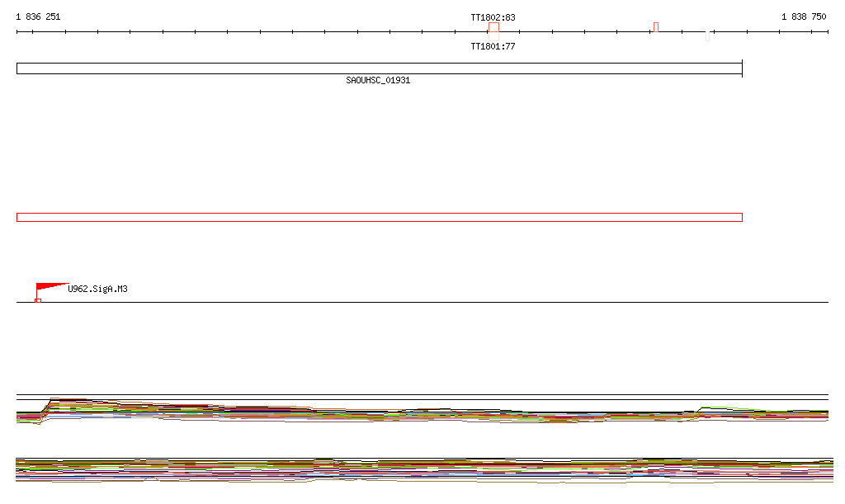
Task: Click the lower multicolor expression profile track
Action: pos(425,471)
